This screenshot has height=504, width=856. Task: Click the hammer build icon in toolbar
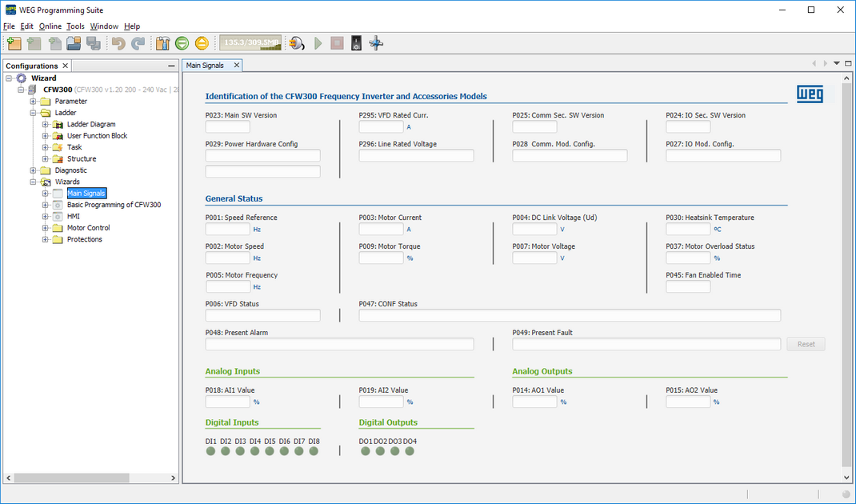click(162, 43)
